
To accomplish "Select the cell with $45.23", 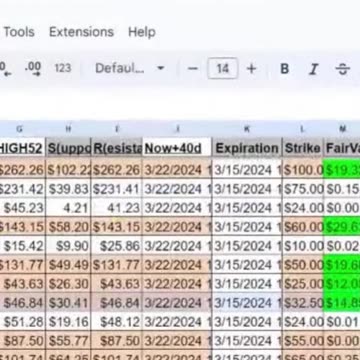I will [22, 208].
